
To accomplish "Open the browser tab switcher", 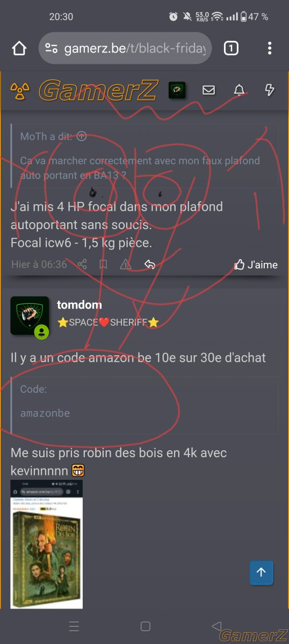I will click(231, 48).
